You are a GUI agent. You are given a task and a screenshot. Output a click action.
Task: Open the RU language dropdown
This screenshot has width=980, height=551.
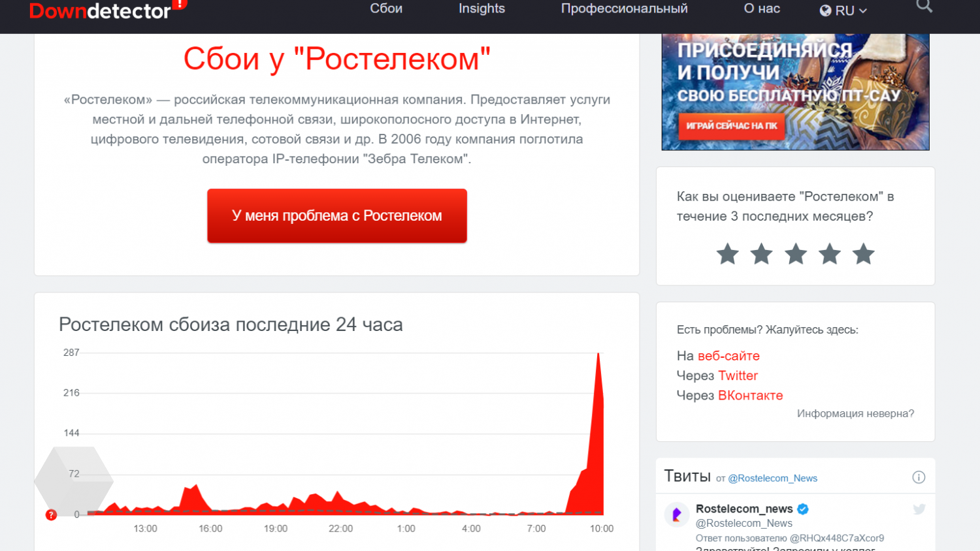click(x=843, y=10)
